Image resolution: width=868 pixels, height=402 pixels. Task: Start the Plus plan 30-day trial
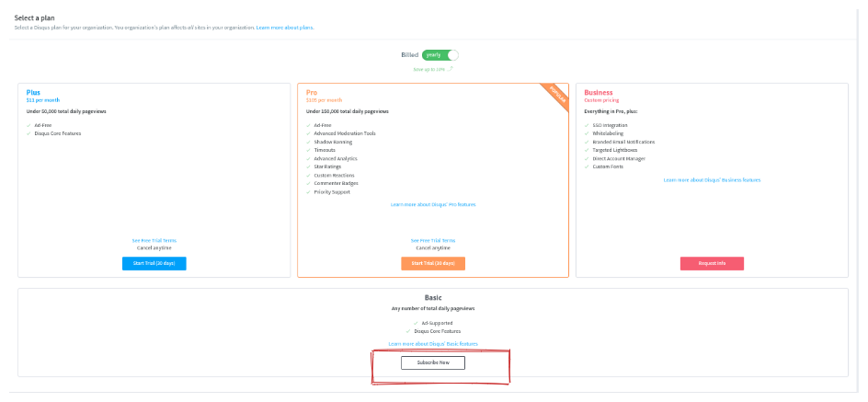pos(154,263)
